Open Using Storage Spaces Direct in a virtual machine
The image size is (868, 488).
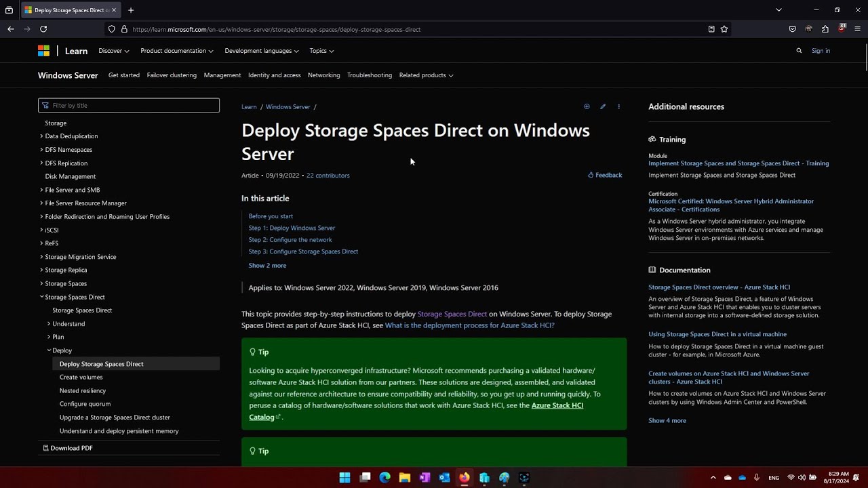(717, 334)
